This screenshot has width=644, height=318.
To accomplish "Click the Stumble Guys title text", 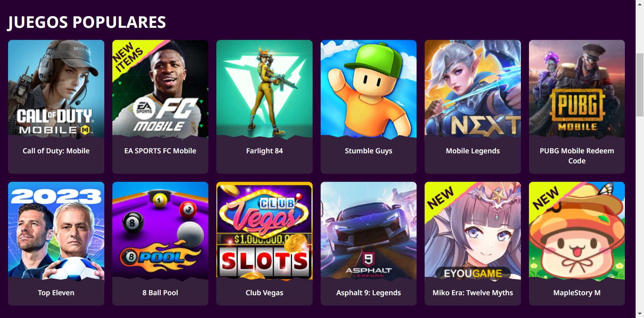I will [369, 151].
